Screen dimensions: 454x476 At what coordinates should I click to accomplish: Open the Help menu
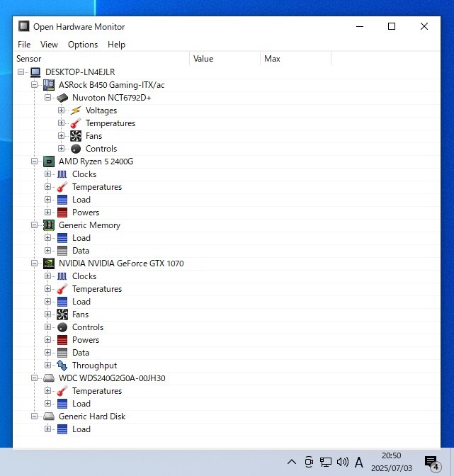tap(116, 45)
